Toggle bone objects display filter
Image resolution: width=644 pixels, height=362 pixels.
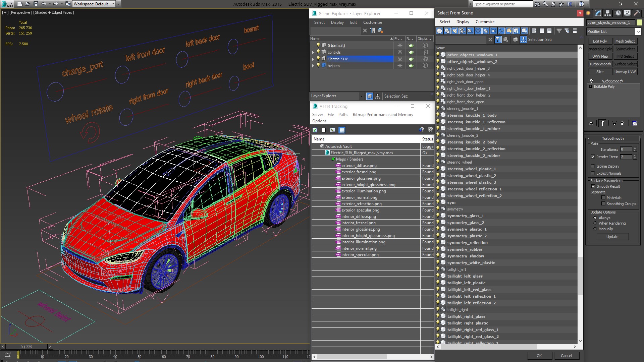click(x=501, y=31)
